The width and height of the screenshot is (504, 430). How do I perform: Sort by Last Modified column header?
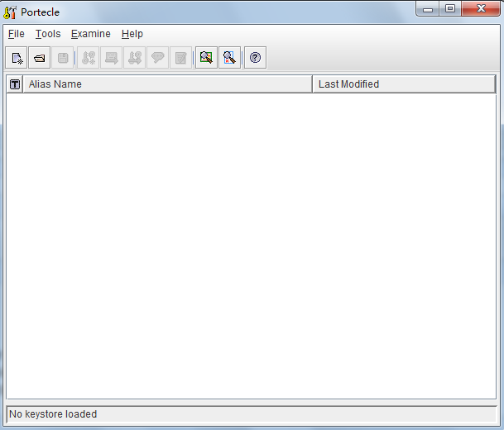pos(404,84)
